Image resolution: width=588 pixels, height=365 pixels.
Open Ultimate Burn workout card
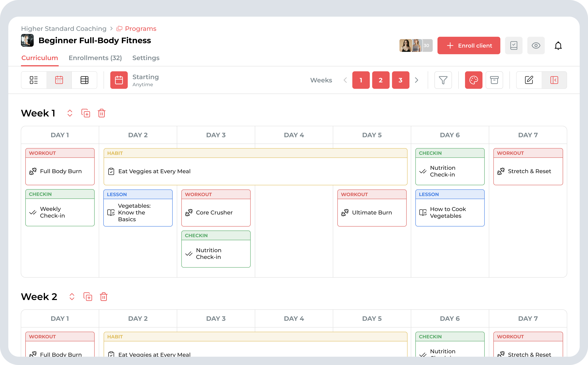click(372, 208)
